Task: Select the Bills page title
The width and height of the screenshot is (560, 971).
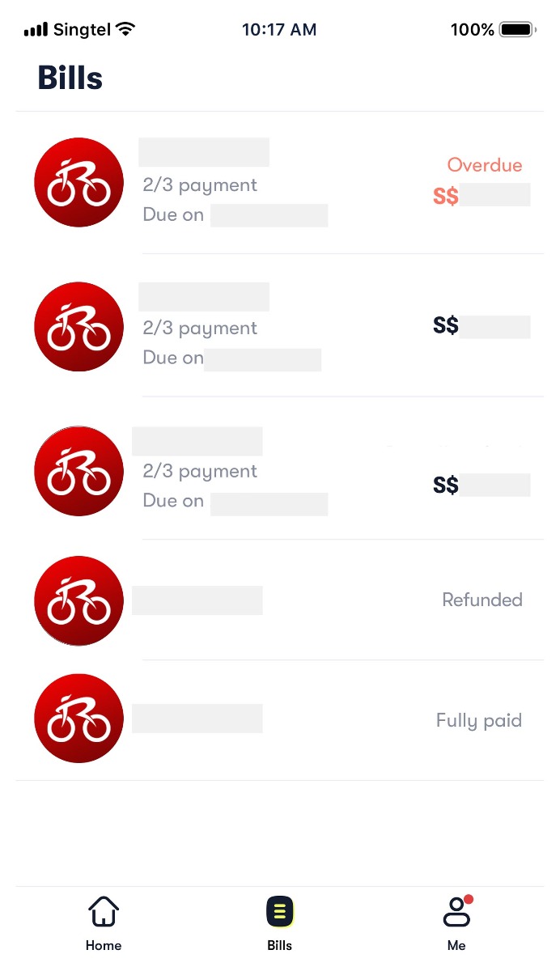Action: point(70,77)
